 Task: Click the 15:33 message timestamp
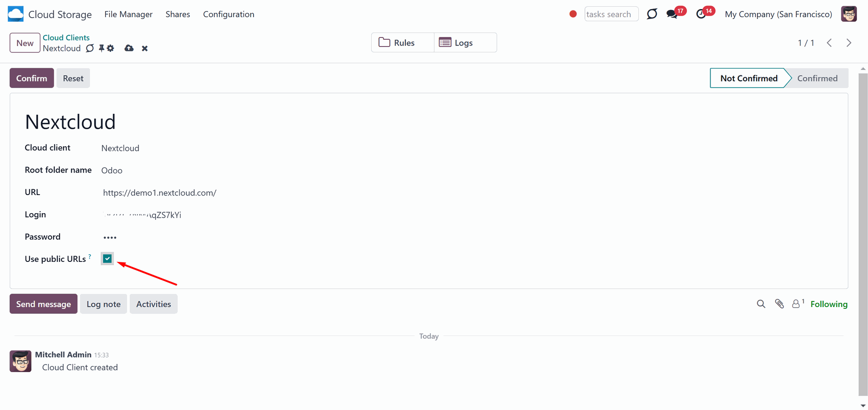101,355
